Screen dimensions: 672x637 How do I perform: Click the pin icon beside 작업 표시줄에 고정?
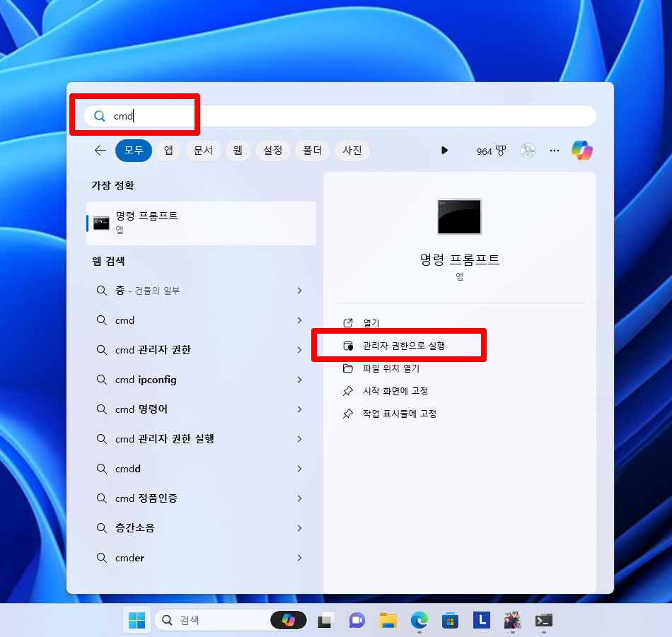348,414
